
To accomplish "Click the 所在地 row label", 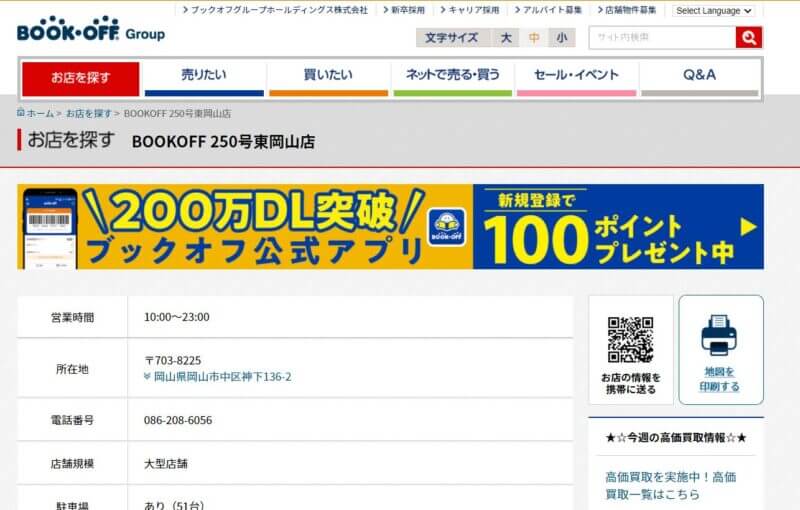I will click(72, 369).
